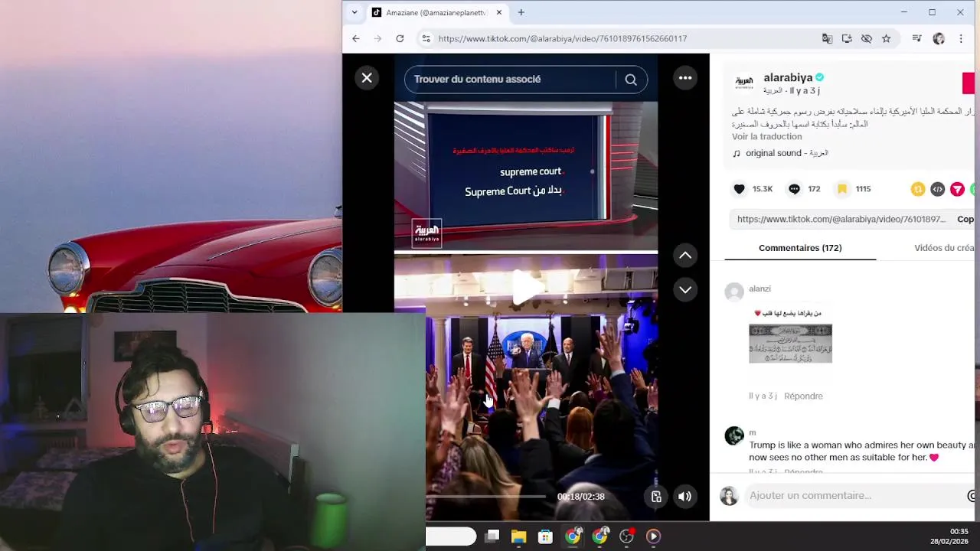Switch to Vidéos du créateur tab
980x551 pixels.
945,248
